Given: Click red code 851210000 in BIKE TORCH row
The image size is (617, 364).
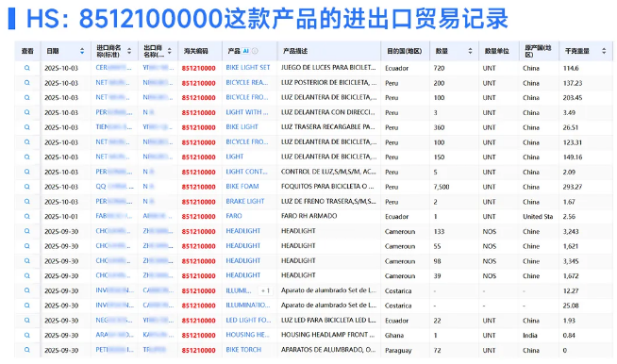Looking at the screenshot, I should (x=199, y=350).
